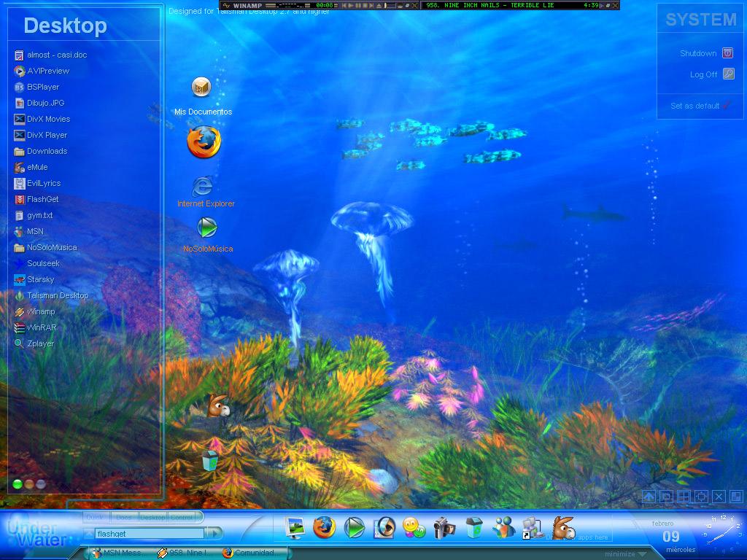Click Winamp's volume slider
The width and height of the screenshot is (747, 560).
coord(390,5)
